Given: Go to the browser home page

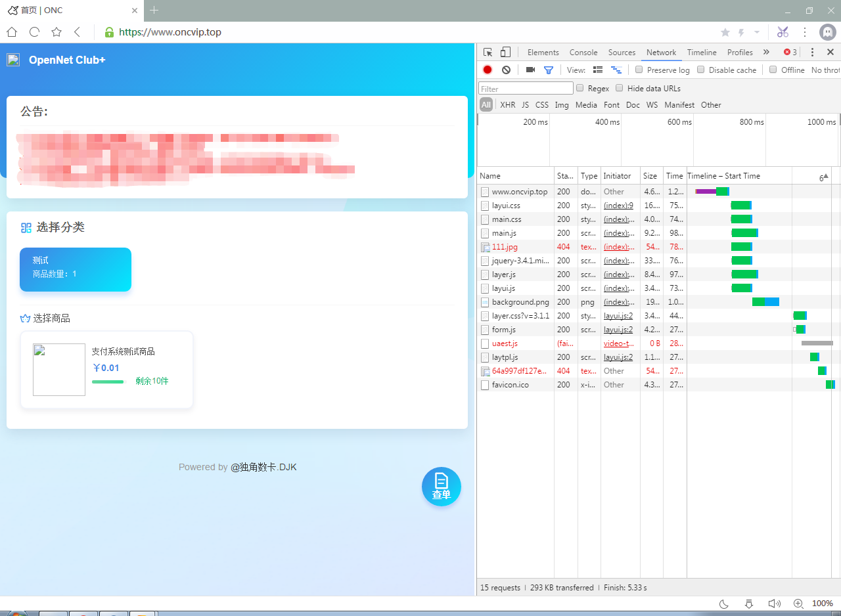Looking at the screenshot, I should click(12, 32).
